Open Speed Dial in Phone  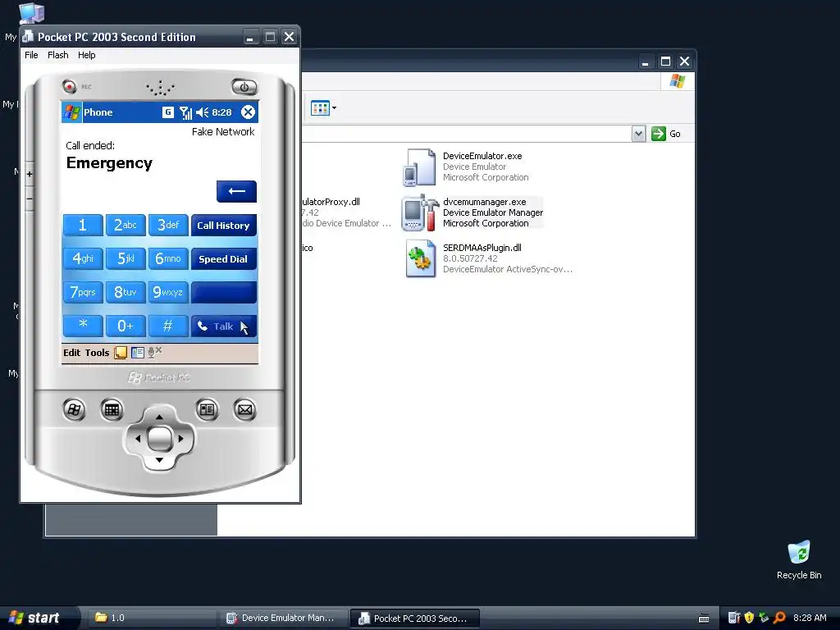[223, 258]
